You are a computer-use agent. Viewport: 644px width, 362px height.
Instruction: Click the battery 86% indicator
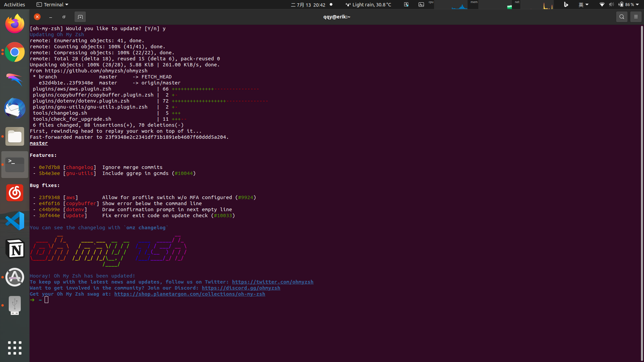pos(627,5)
